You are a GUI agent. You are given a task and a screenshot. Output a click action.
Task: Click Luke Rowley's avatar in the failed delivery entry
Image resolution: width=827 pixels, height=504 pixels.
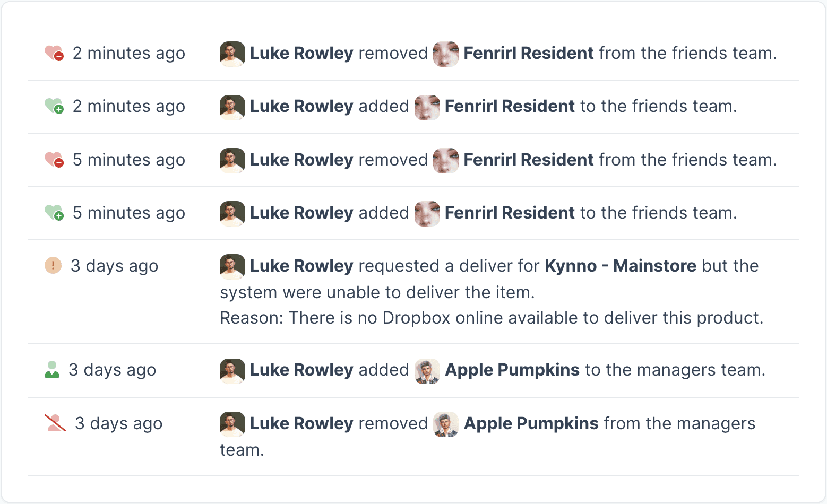(232, 266)
